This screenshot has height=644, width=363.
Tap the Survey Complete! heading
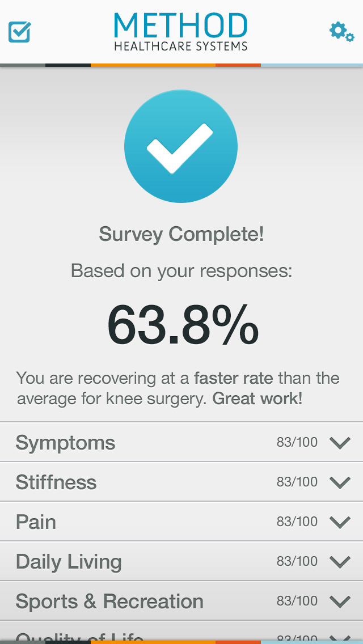point(181,235)
